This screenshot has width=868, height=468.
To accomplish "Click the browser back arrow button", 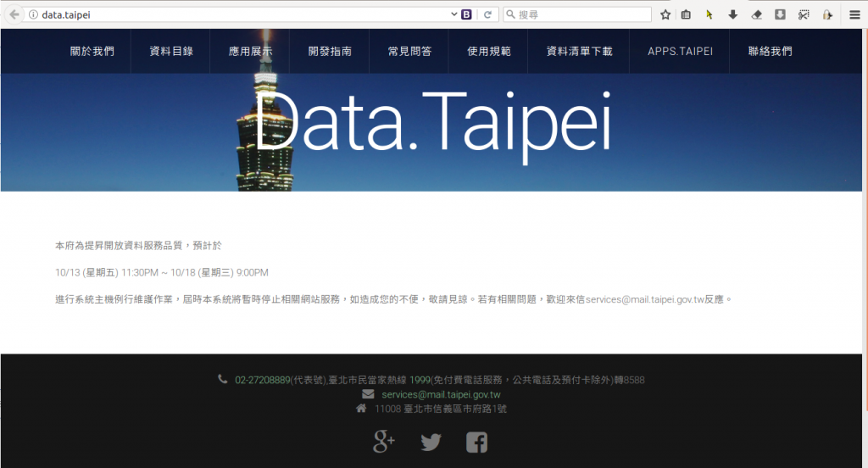I will 14,14.
